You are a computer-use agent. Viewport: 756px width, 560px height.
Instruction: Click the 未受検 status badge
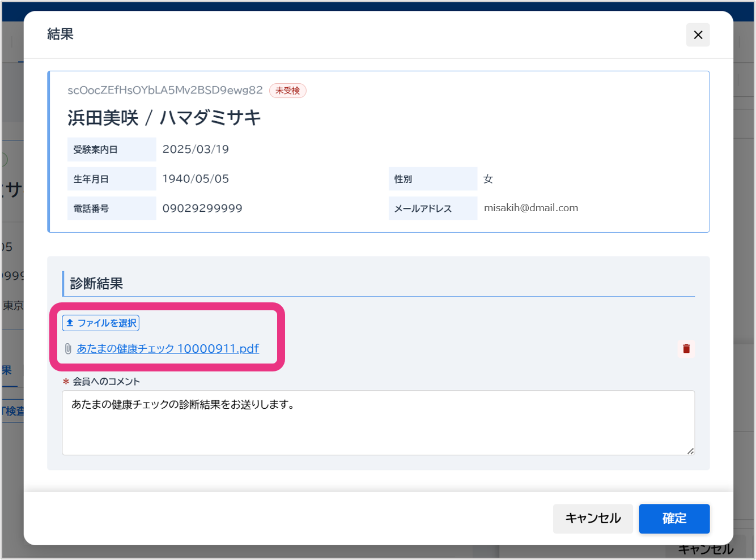287,91
